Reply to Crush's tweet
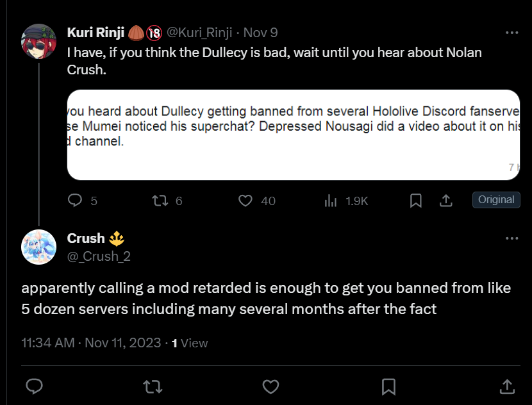532x405 pixels. (34, 386)
